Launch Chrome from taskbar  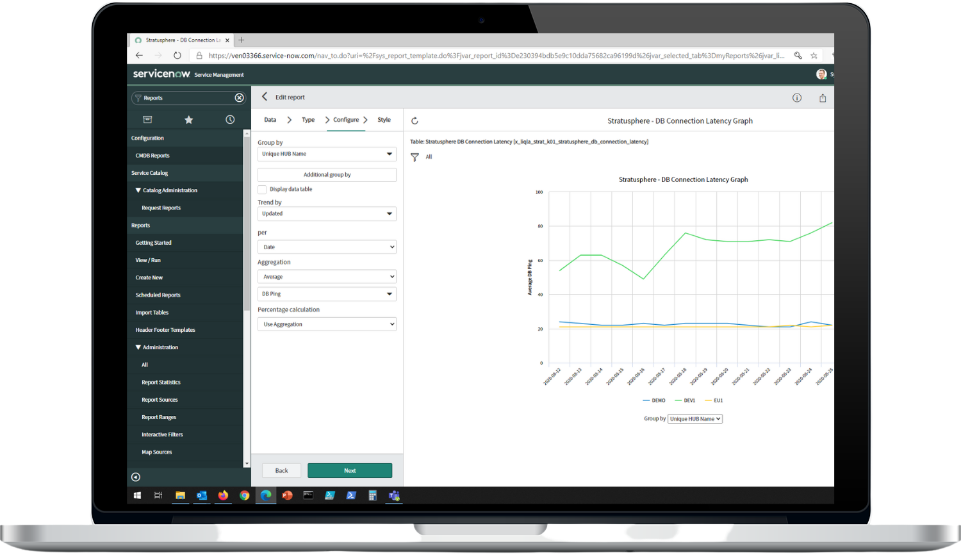pos(244,495)
